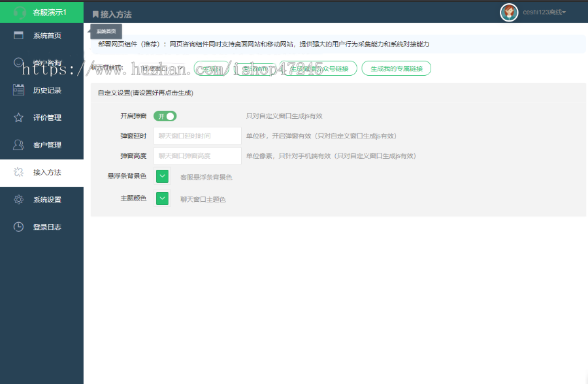Open 系统首页 via its window icon
This screenshot has height=384, width=588.
[18, 35]
